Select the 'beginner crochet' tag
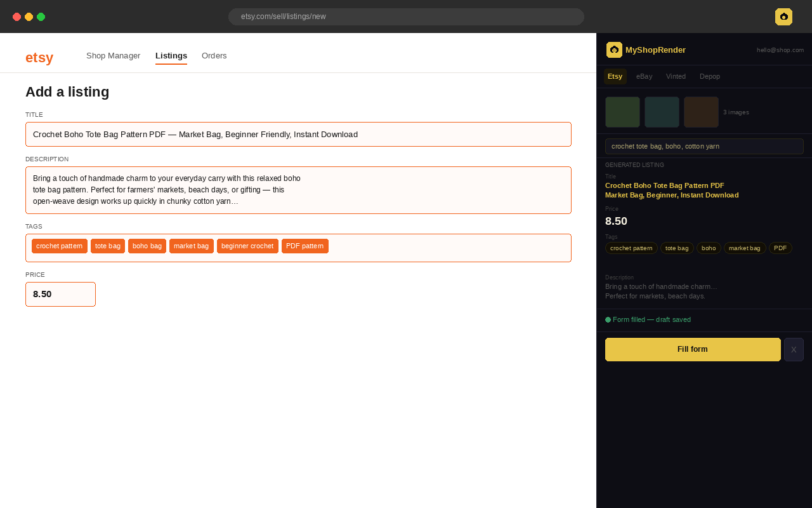This screenshot has width=812, height=508. pyautogui.click(x=247, y=246)
